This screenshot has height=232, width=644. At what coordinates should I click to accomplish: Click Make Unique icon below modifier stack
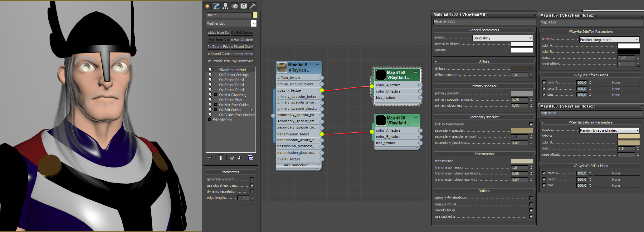click(232, 158)
